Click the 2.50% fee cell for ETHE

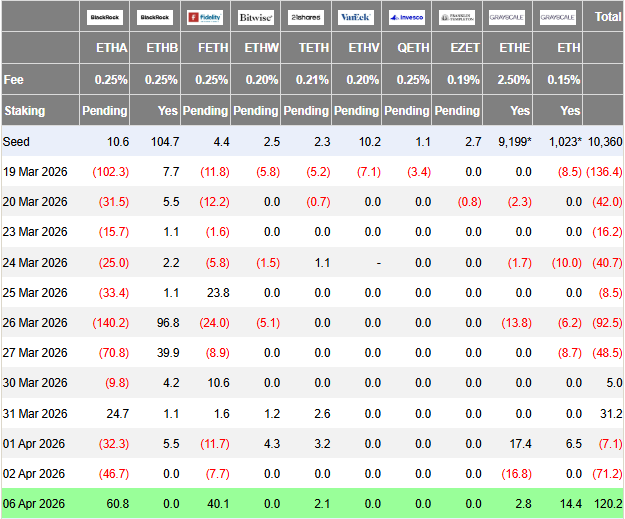[513, 79]
